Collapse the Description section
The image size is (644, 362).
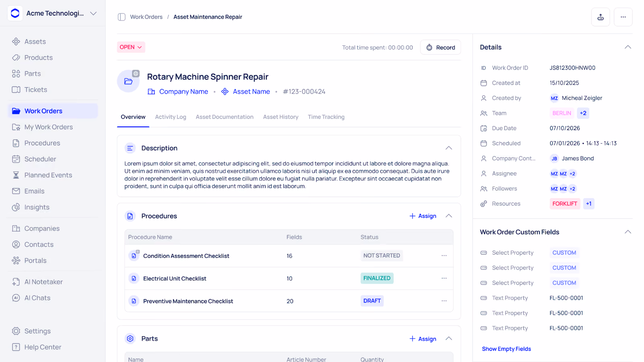pyautogui.click(x=449, y=148)
